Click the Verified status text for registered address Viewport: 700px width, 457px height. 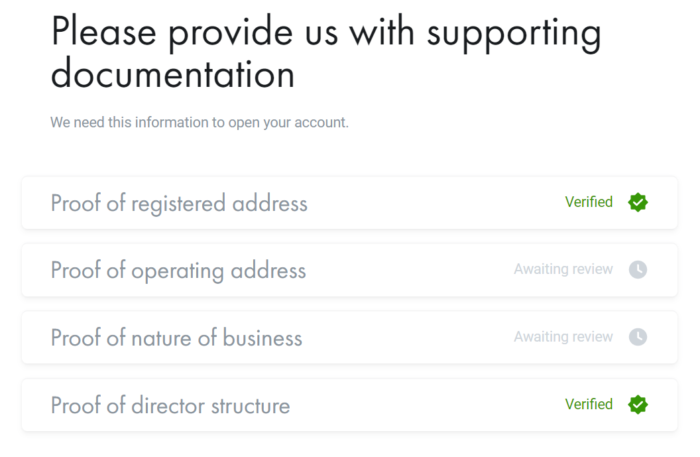tap(589, 202)
